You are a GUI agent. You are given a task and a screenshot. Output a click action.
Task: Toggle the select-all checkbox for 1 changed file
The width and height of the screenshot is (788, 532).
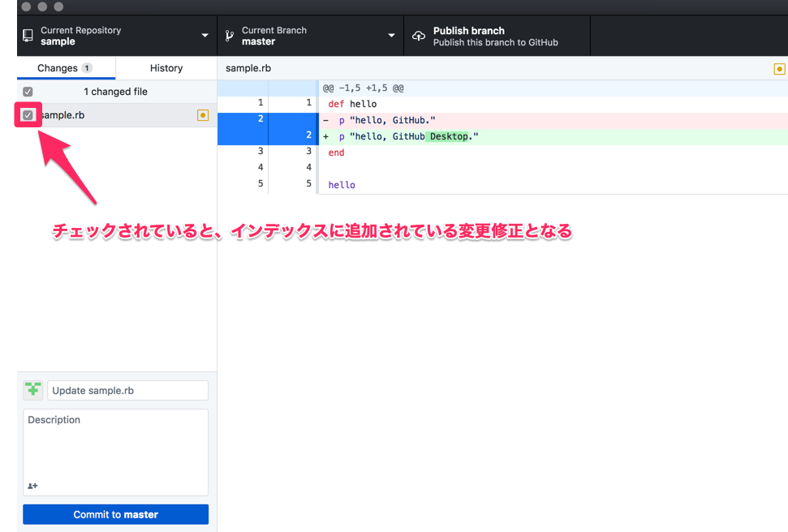[x=28, y=92]
